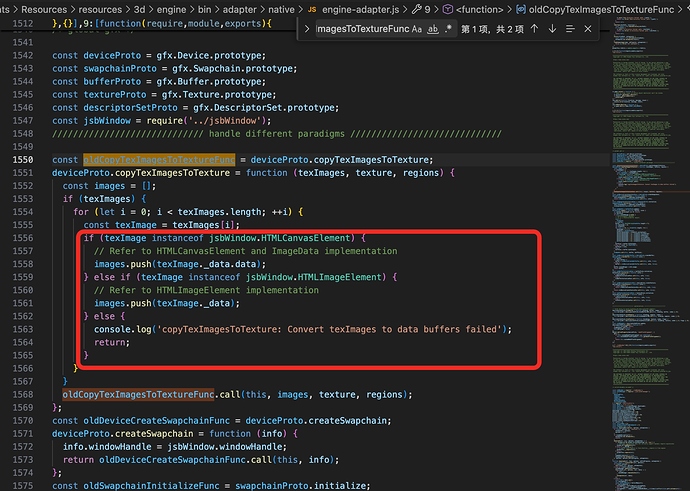Click oldCopyTexImagesToTextureFunc match on line 1568
Image resolution: width=690 pixels, height=491 pixels.
coord(138,395)
